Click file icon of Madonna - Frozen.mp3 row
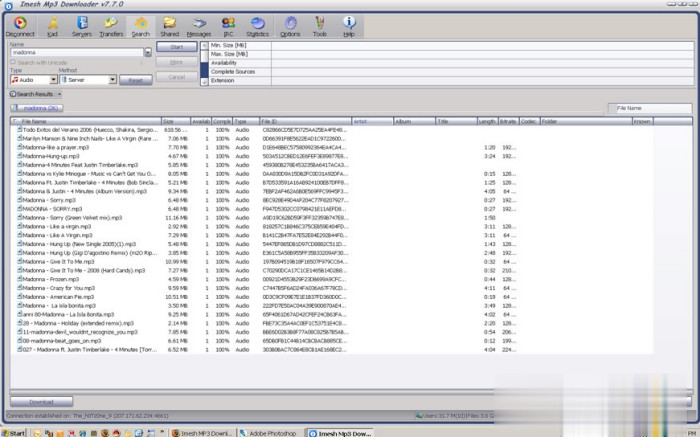 pos(20,279)
